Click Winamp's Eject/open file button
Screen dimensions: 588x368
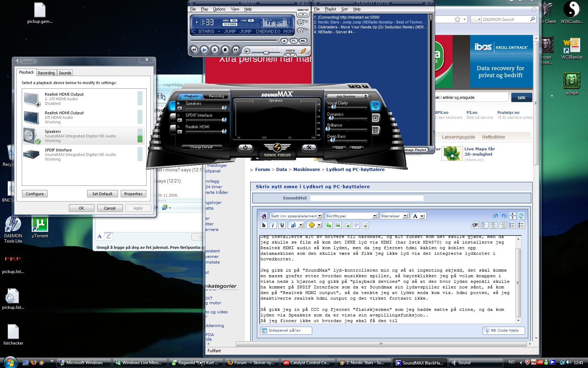click(284, 41)
